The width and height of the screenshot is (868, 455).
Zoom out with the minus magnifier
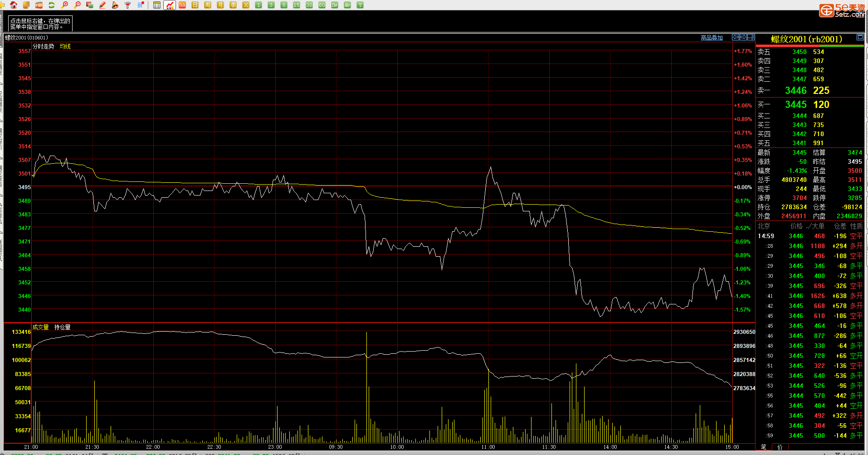pyautogui.click(x=77, y=5)
